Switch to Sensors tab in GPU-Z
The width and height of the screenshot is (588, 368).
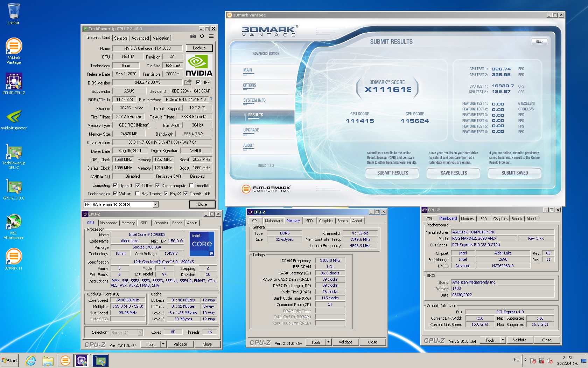pos(121,38)
